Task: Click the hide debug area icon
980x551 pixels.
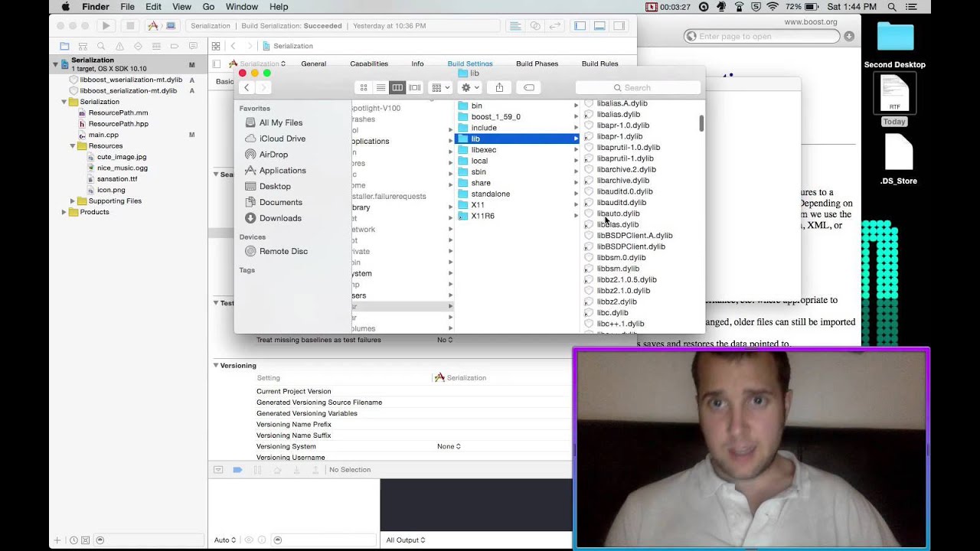Action: pyautogui.click(x=218, y=470)
